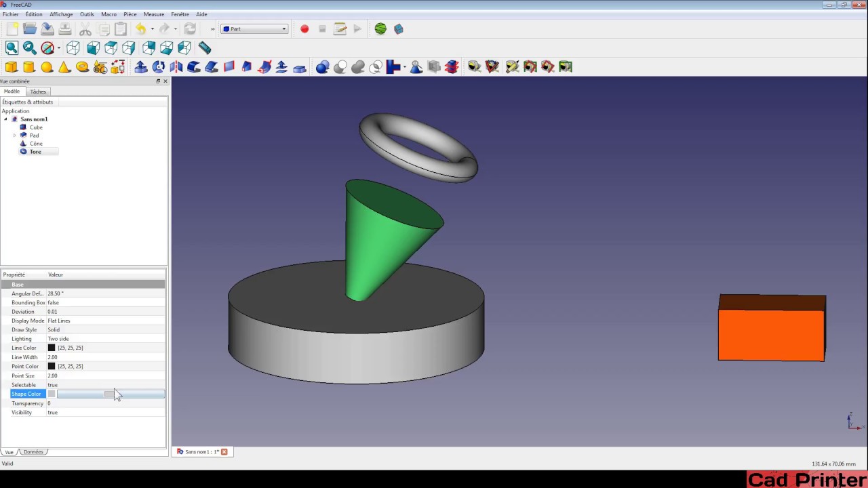Image resolution: width=868 pixels, height=488 pixels.
Task: Click the Fuse (union) icon
Action: tap(358, 66)
